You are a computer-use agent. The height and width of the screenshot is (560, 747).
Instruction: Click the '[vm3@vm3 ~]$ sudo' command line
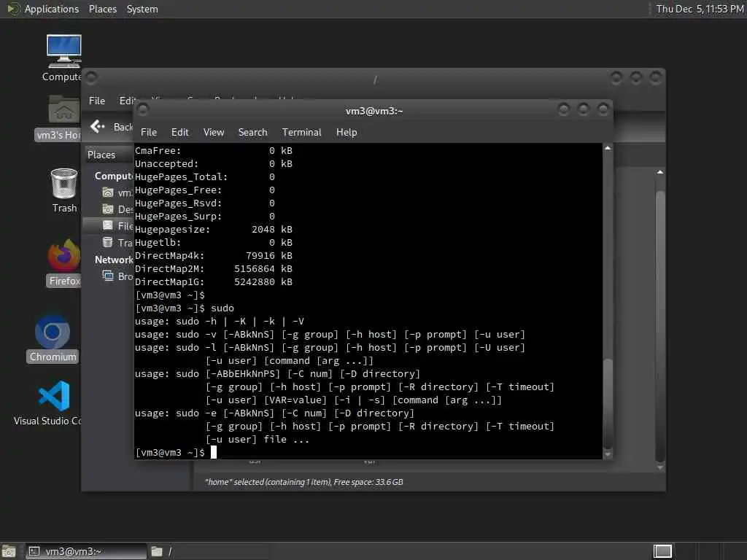(x=185, y=308)
